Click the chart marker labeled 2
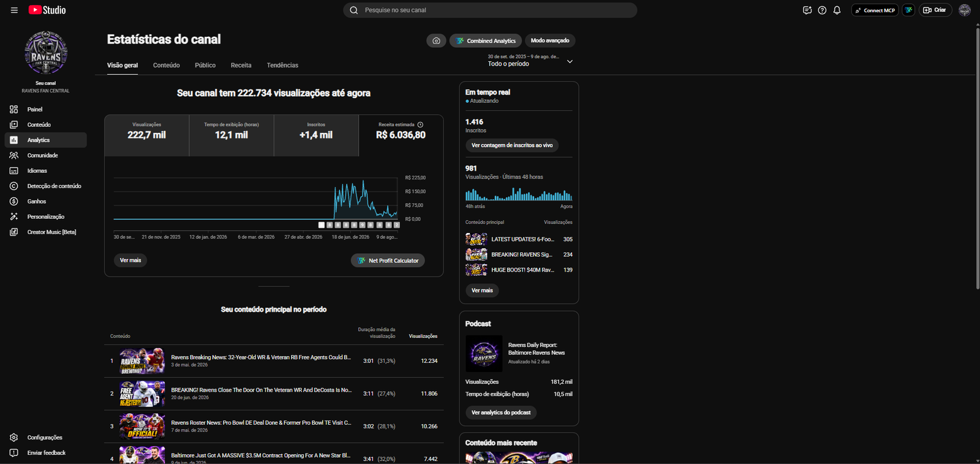 pos(397,225)
